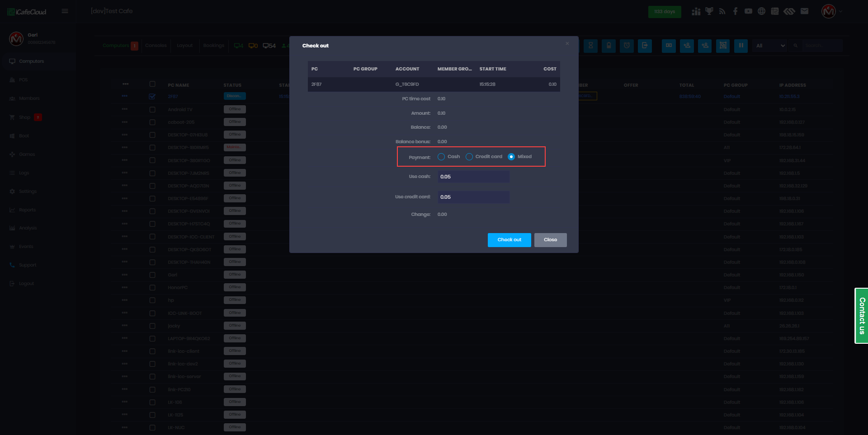
Task: Click the Use cash amount field
Action: tap(473, 177)
